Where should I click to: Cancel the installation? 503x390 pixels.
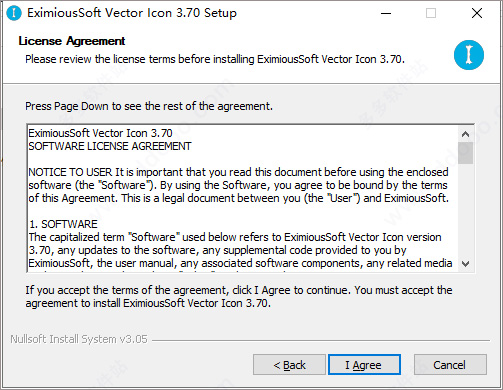pos(450,365)
